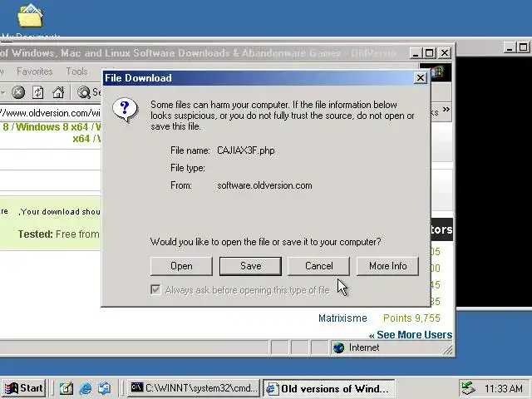Click the Windows 8 x64 green link
The width and height of the screenshot is (532, 399).
click(52, 127)
